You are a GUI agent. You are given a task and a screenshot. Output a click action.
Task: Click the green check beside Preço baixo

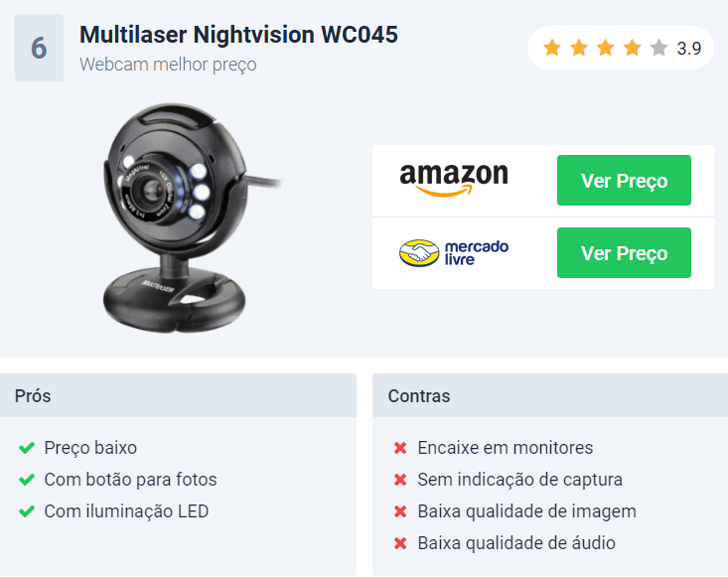click(x=27, y=448)
